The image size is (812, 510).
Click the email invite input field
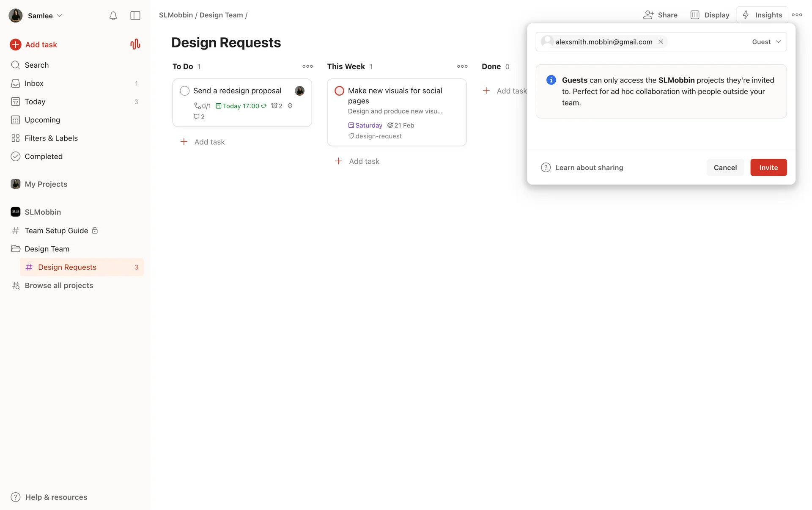coord(706,42)
